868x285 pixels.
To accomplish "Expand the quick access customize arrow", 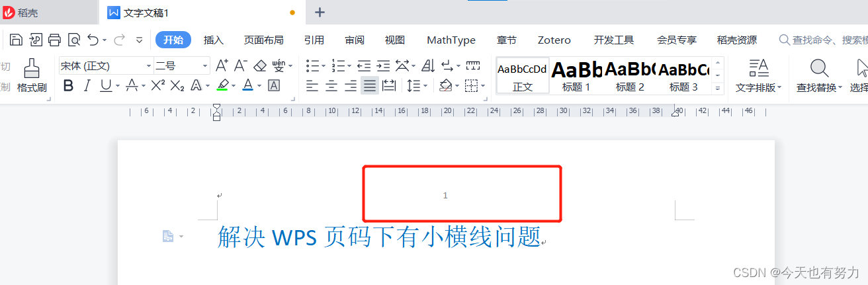I will (x=139, y=40).
